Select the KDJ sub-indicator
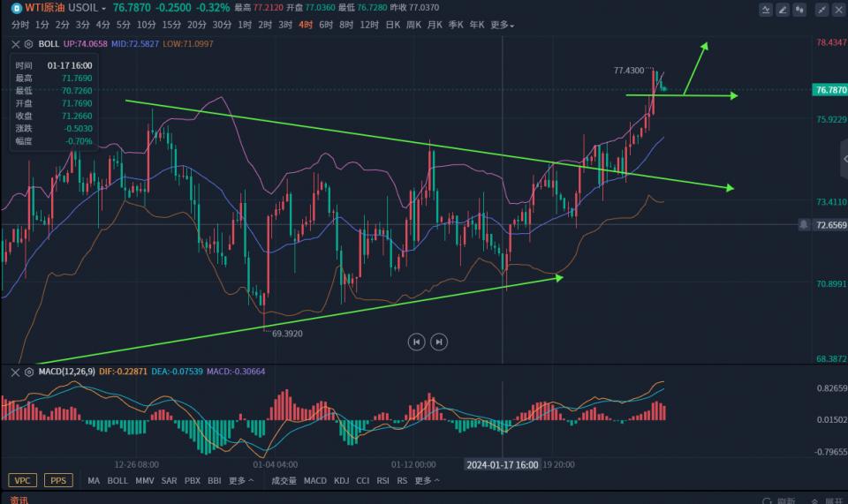848x504 pixels. (x=341, y=480)
